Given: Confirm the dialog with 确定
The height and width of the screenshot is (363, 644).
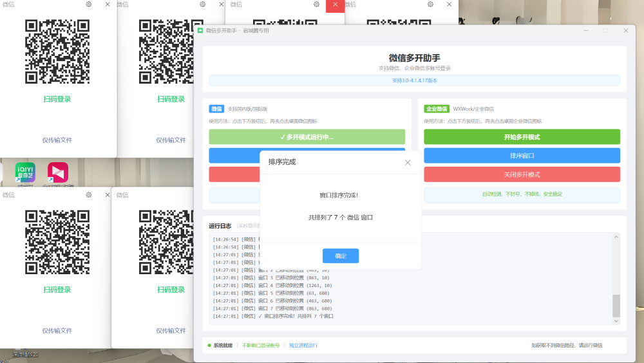Looking at the screenshot, I should click(x=341, y=256).
